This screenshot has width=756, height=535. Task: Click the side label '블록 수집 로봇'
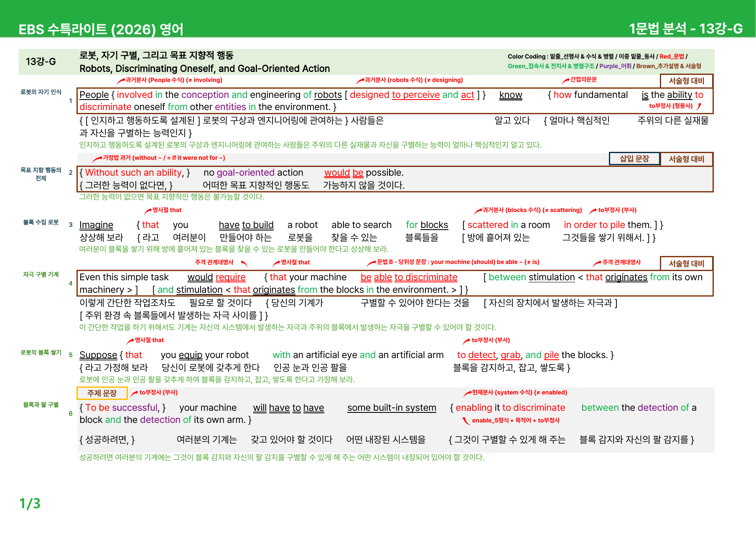(41, 222)
